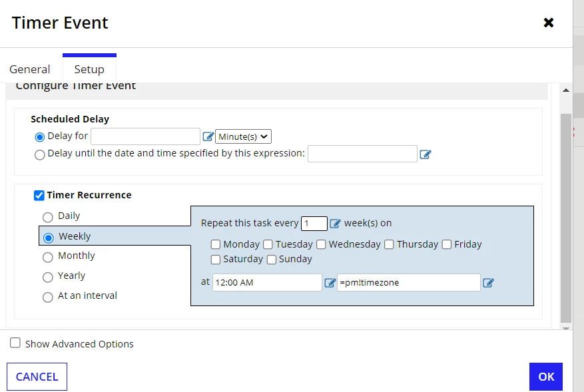Open expression editor beside Delay for field

tap(208, 136)
